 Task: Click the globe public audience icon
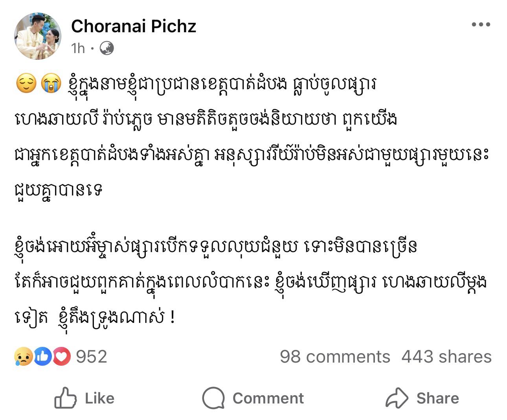click(x=107, y=48)
